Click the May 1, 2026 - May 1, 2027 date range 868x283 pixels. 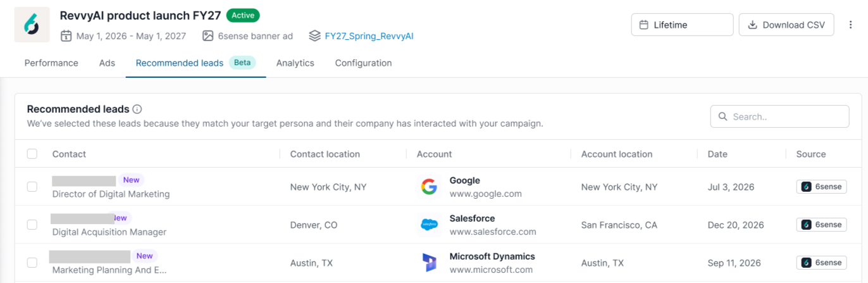pyautogui.click(x=132, y=36)
